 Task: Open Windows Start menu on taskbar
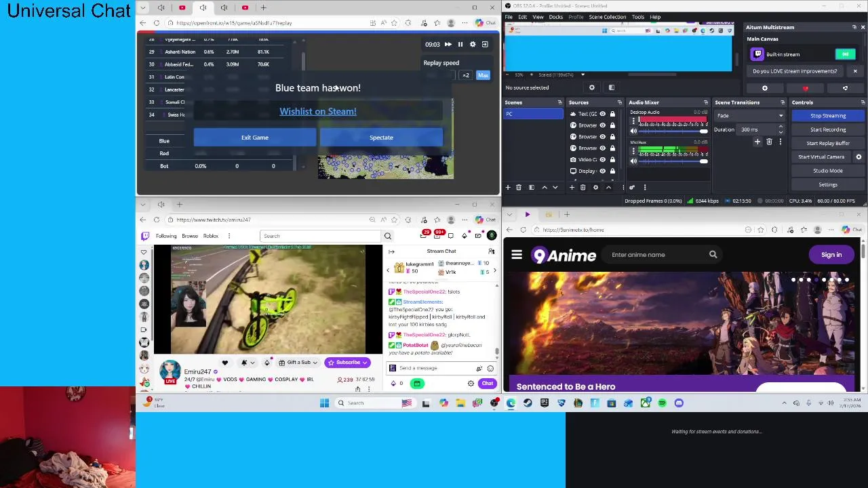click(324, 403)
